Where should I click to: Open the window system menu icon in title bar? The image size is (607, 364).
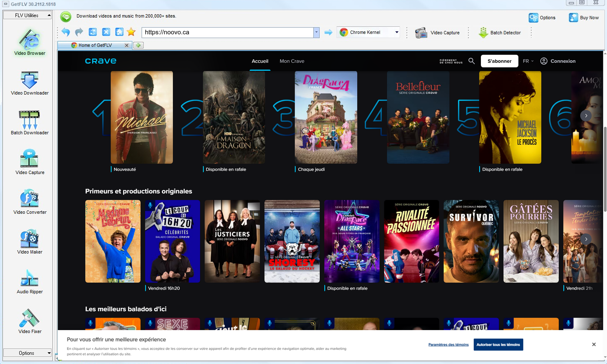click(6, 4)
